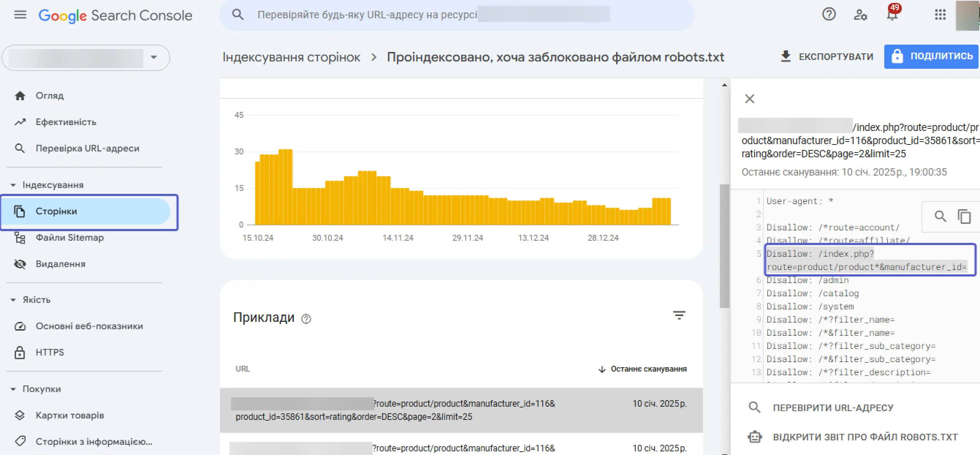
Task: Click crossed-eye icon beside Видалення
Action: [x=20, y=264]
